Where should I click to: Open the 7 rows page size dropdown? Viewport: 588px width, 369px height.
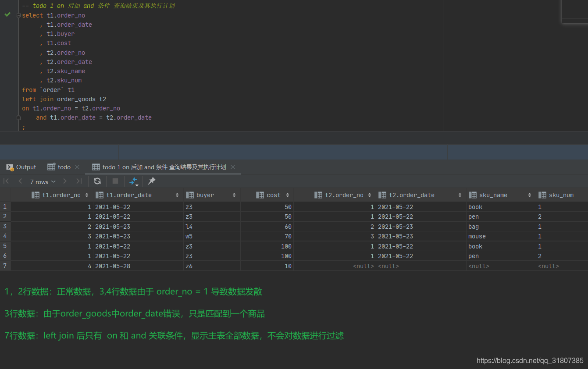[x=43, y=181]
